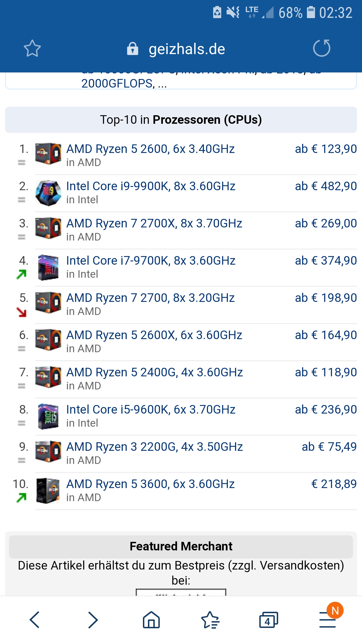Image resolution: width=362 pixels, height=644 pixels.
Task: Open site security info via the lock icon
Action: click(x=132, y=49)
